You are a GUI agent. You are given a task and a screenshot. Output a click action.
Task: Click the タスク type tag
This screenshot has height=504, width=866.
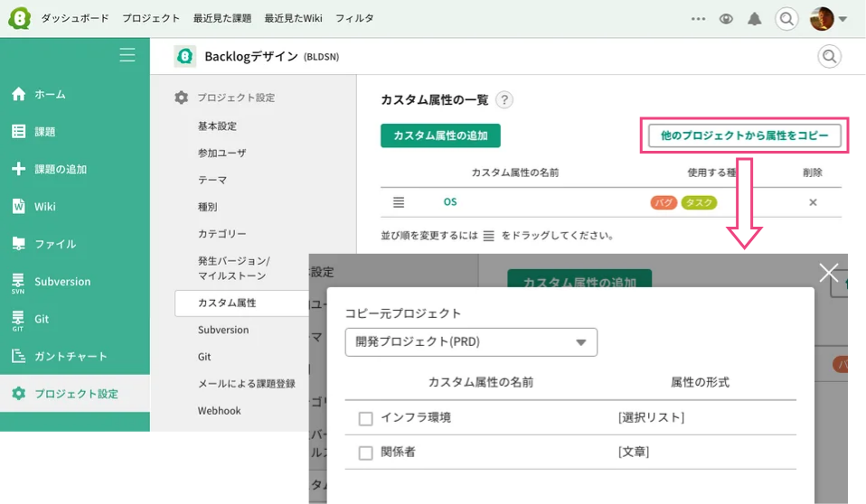click(x=699, y=202)
